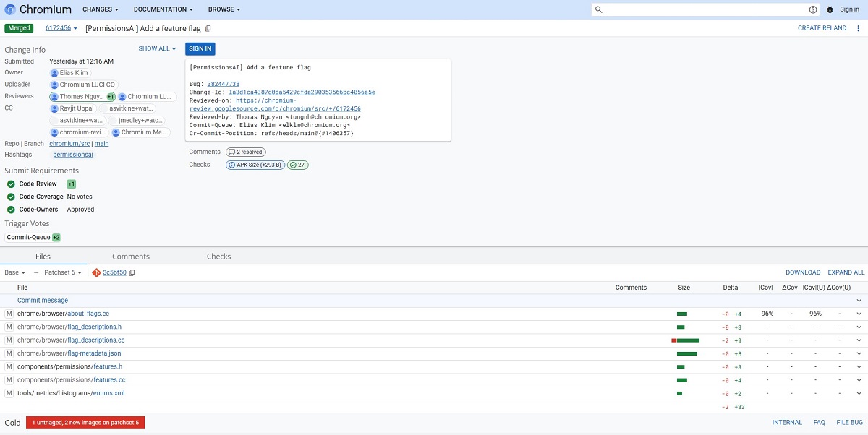Open the three-dot more actions menu
Viewport: 868px width, 435px height.
point(859,28)
